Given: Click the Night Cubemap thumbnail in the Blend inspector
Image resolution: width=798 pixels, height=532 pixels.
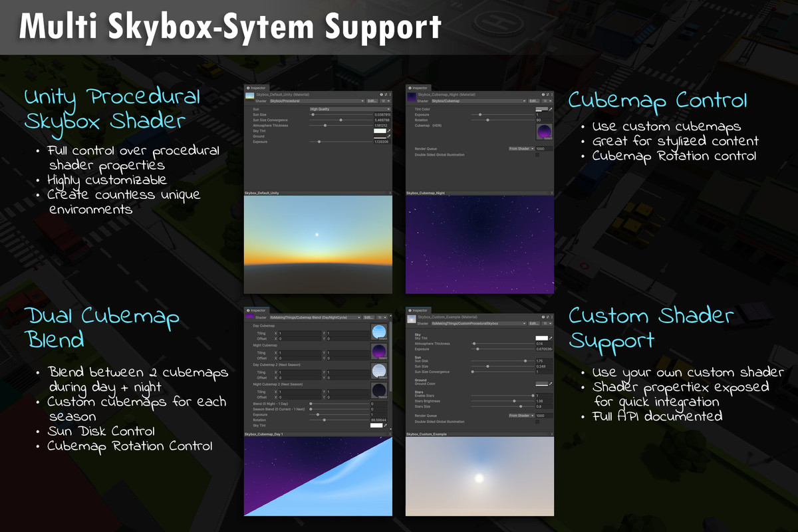Looking at the screenshot, I should click(379, 351).
